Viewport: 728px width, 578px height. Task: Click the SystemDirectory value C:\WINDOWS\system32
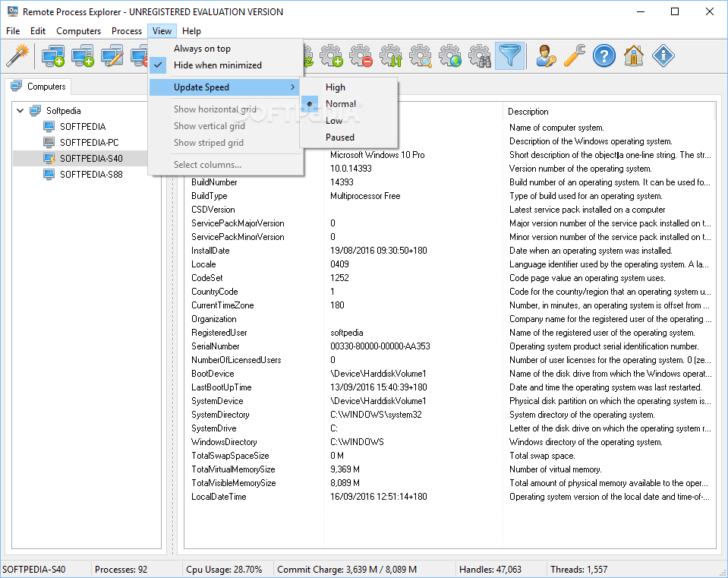[x=376, y=415]
